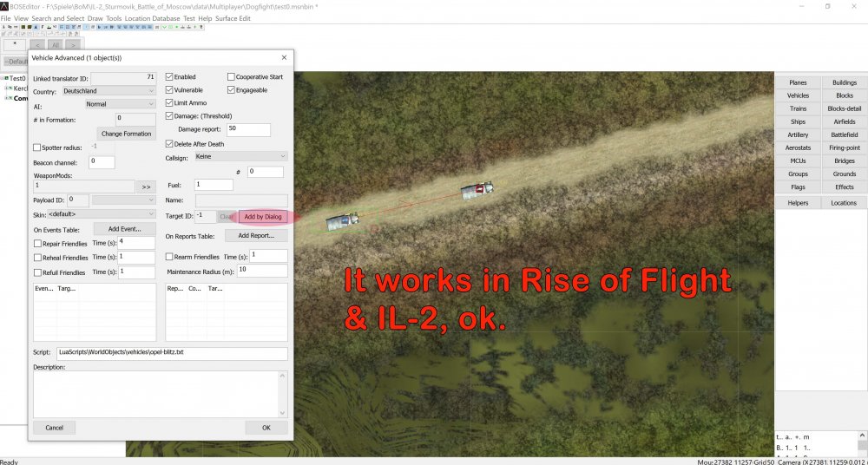
Task: Uncheck the Enabled checkbox
Action: (170, 76)
